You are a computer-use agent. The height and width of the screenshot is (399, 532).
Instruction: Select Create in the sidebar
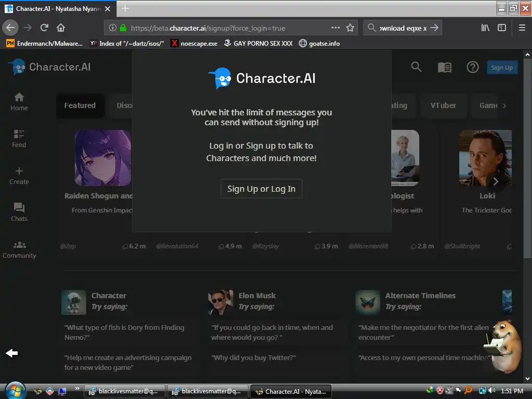[x=19, y=176]
